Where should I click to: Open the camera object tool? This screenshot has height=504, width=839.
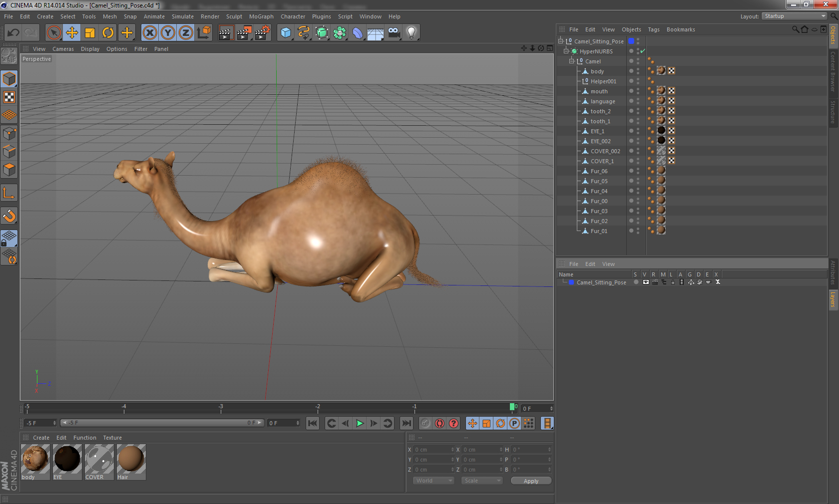394,33
